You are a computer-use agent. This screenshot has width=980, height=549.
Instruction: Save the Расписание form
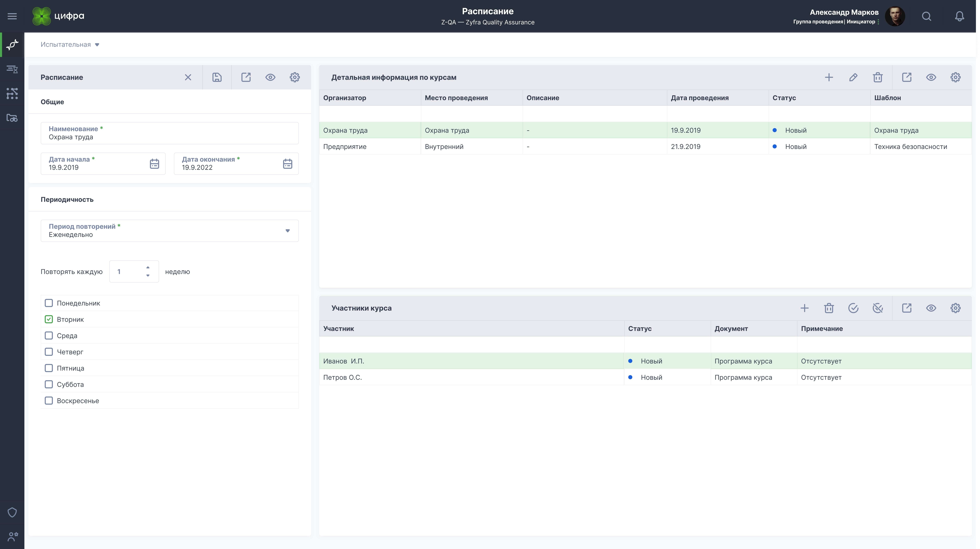tap(217, 77)
